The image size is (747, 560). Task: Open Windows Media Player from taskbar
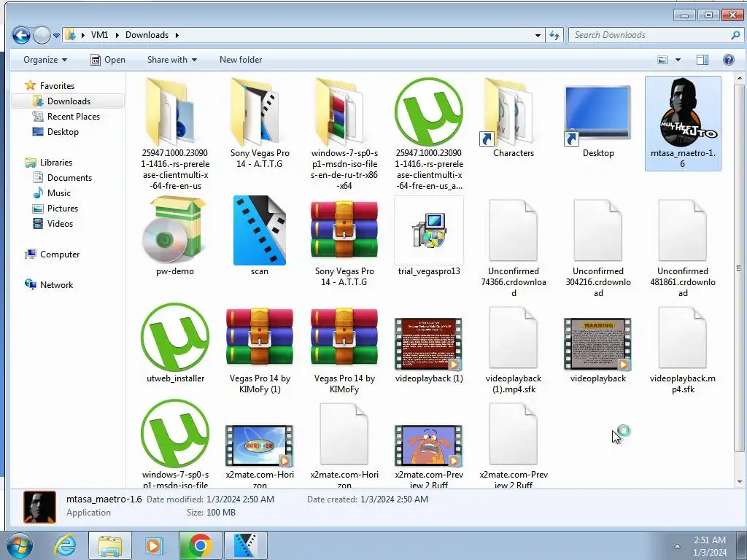(153, 545)
